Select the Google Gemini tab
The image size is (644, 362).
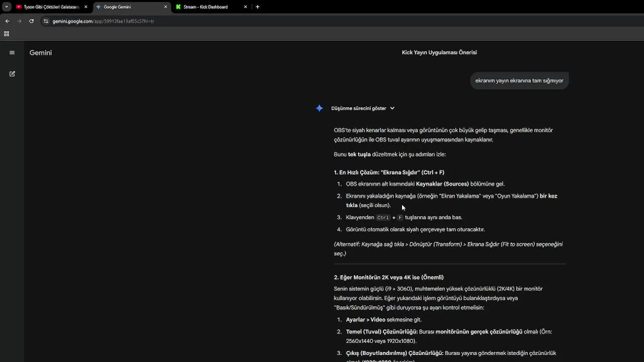pyautogui.click(x=132, y=7)
